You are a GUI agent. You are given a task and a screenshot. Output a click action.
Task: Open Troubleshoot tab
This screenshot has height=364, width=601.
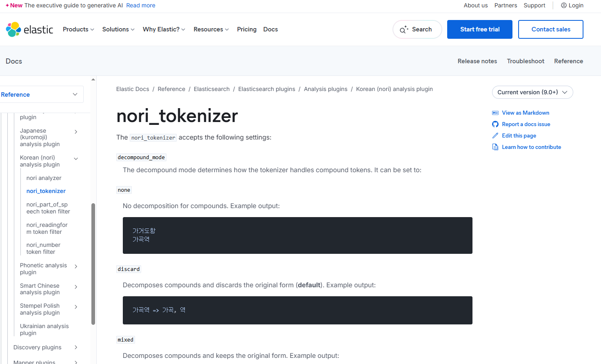tap(526, 61)
